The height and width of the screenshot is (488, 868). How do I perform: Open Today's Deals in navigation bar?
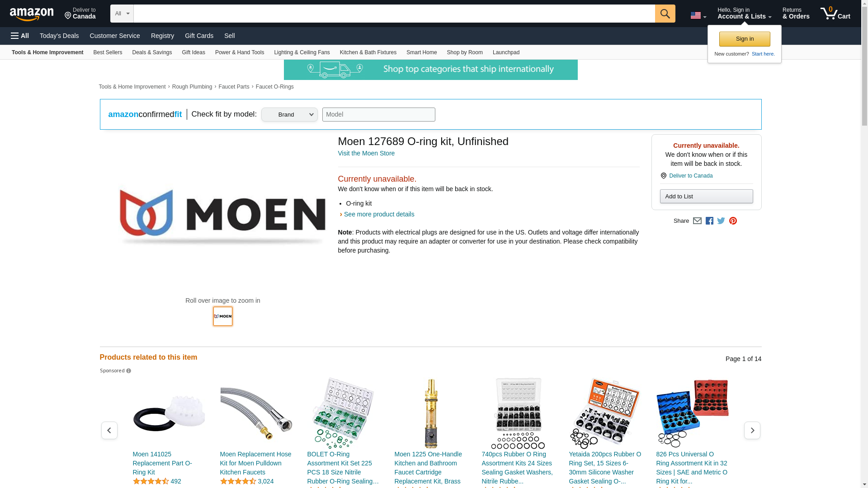pyautogui.click(x=59, y=36)
